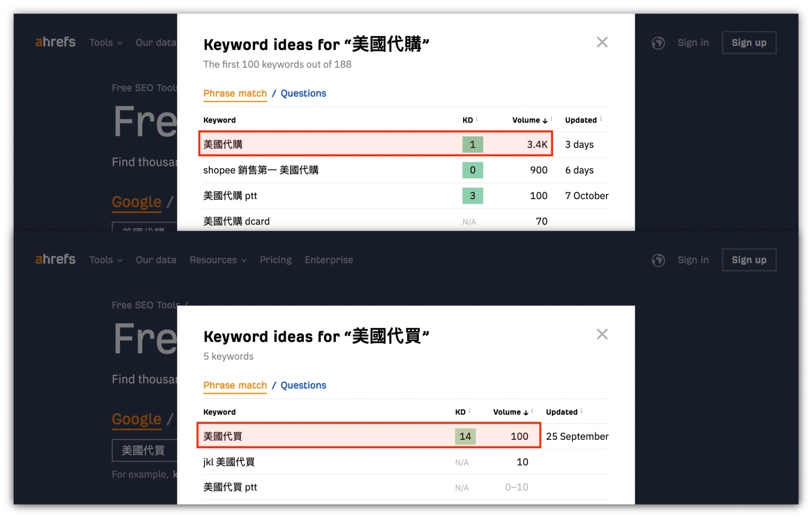Screen dimensions: 812x518
Task: Open the Enterprise navigation link
Action: click(328, 260)
